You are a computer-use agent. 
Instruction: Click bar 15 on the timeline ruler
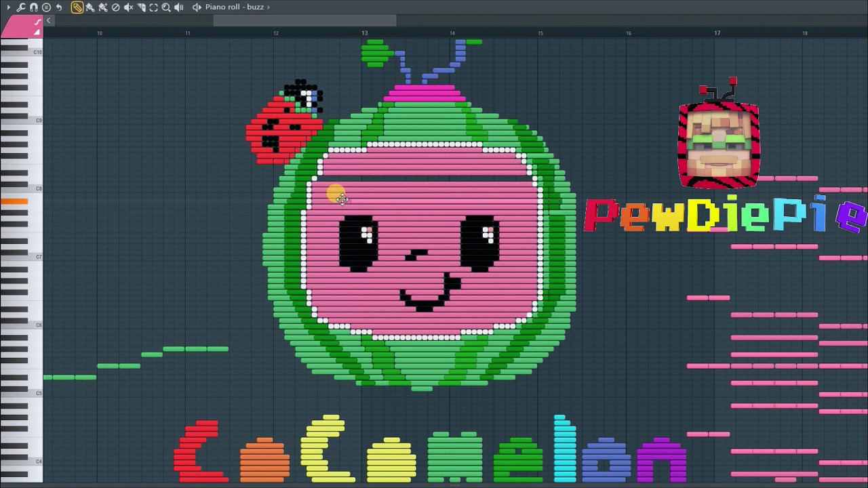tap(540, 33)
